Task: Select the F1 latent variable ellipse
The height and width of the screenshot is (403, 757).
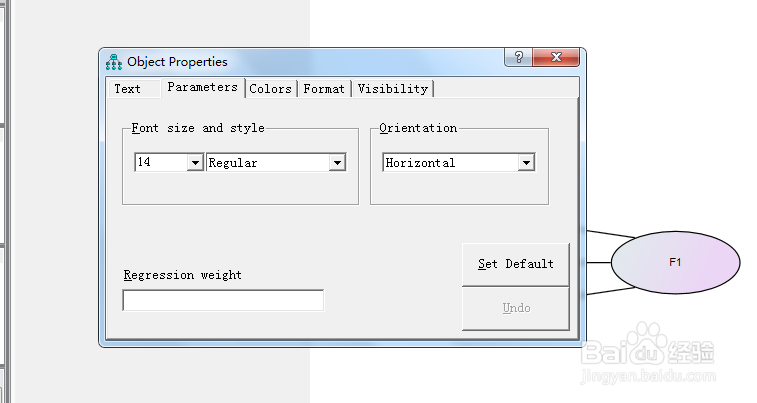Action: pyautogui.click(x=675, y=262)
